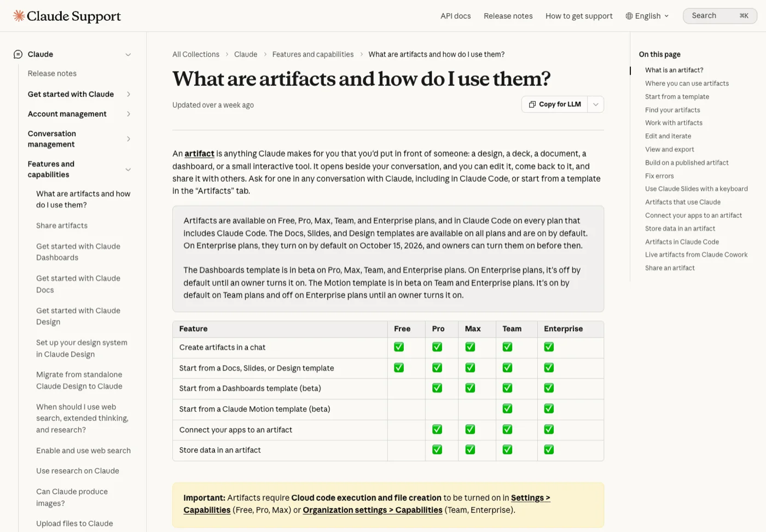Open Get started with Claude Dashboards
Image resolution: width=766 pixels, height=532 pixels.
[78, 252]
